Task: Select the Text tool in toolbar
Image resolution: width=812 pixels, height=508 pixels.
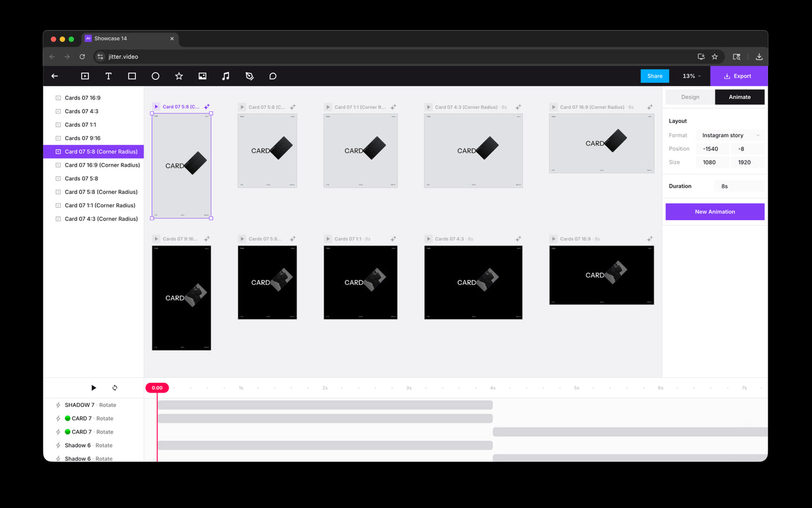Action: [x=108, y=76]
